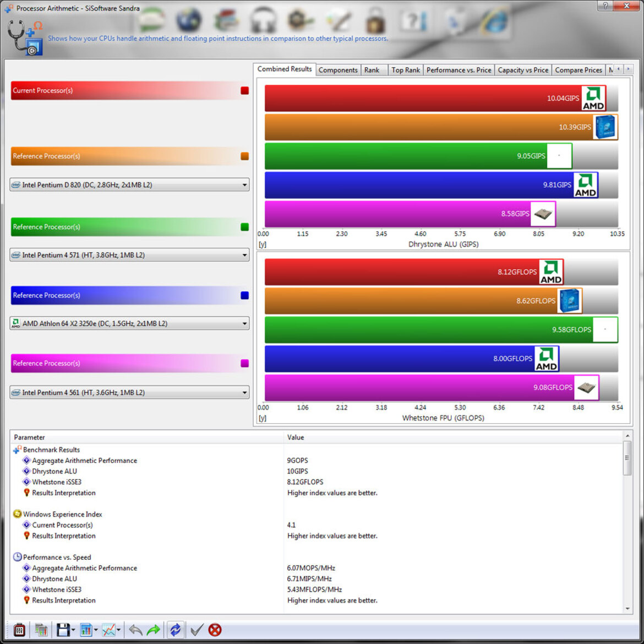Click the magenta Reference Processor color square

click(245, 363)
